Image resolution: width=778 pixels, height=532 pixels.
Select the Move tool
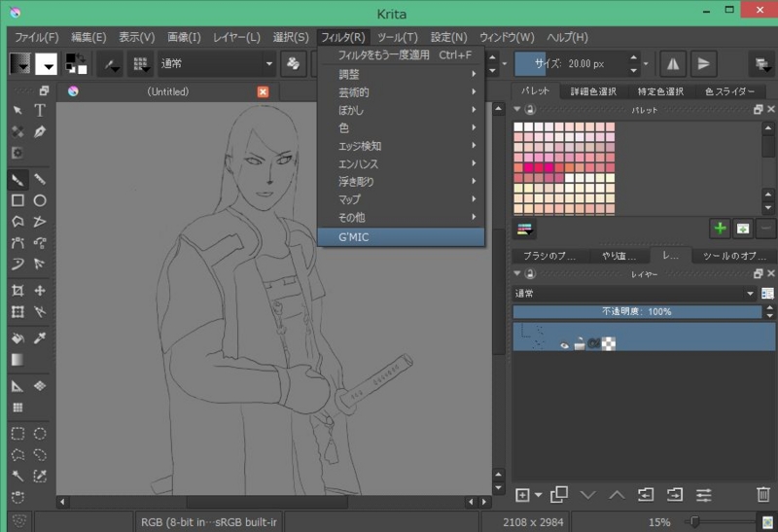click(40, 291)
